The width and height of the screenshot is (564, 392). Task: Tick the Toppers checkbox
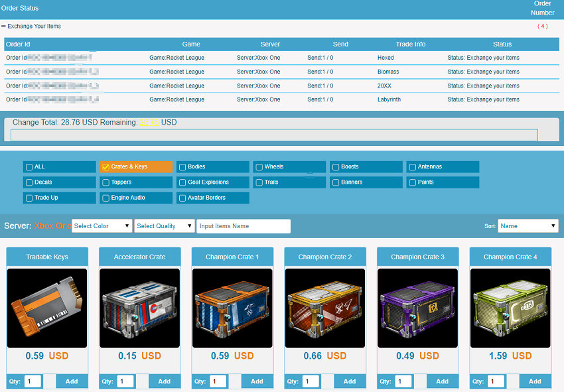106,182
